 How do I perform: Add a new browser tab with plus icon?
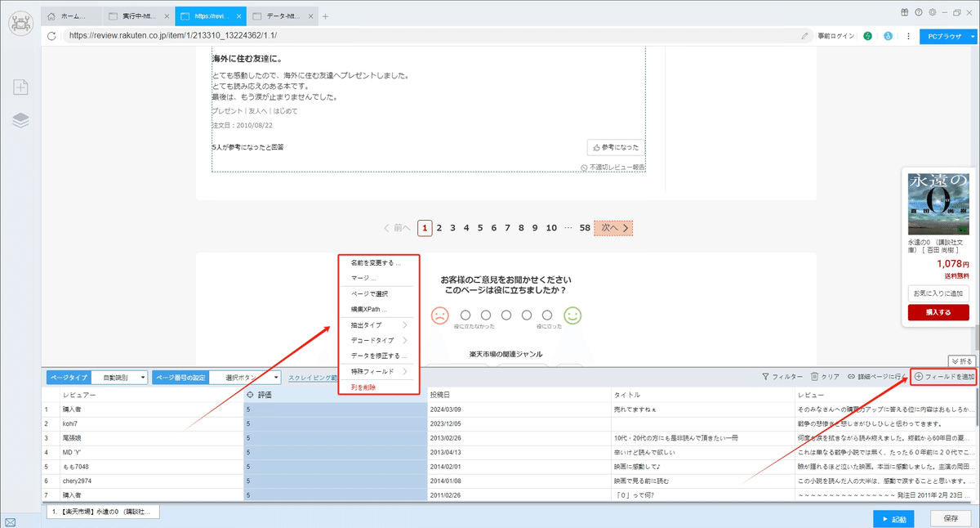pyautogui.click(x=325, y=16)
